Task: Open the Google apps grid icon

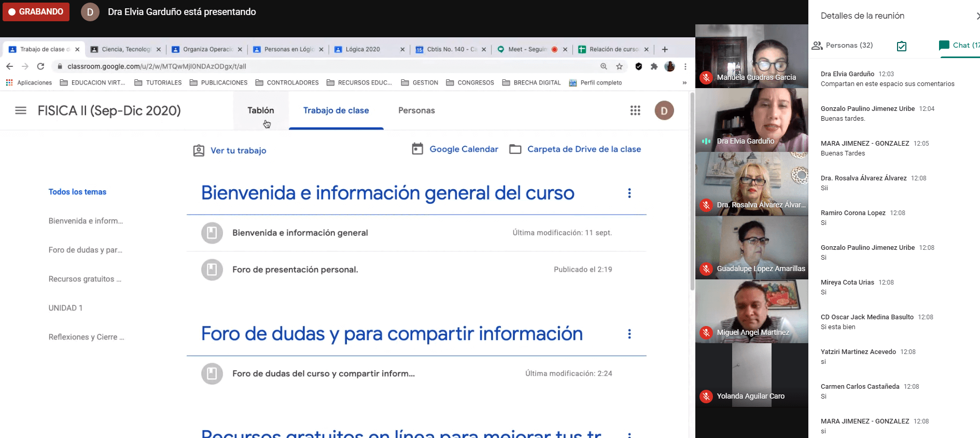Action: point(635,110)
